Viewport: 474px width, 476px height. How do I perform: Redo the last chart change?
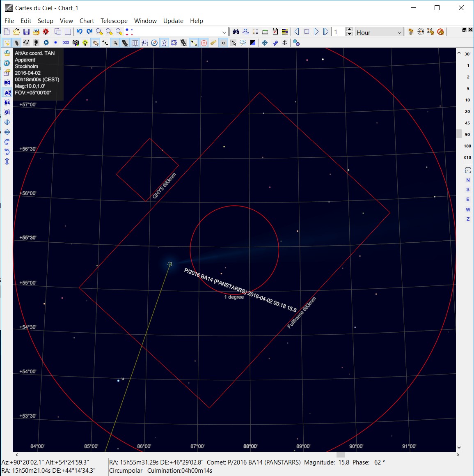pos(89,32)
